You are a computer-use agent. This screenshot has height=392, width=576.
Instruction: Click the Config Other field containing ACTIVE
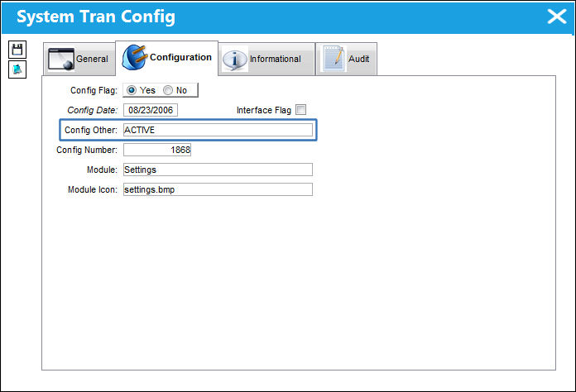(x=218, y=130)
